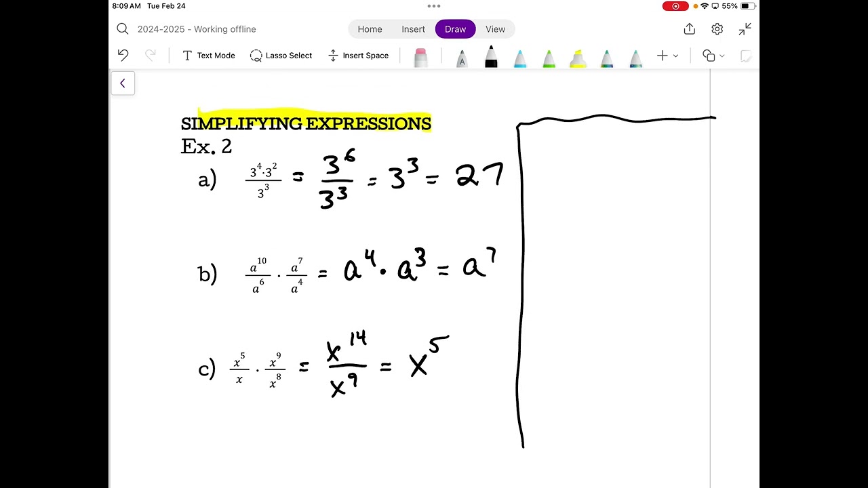Click the notebook title 2024-2025
This screenshot has height=488, width=868.
point(197,29)
